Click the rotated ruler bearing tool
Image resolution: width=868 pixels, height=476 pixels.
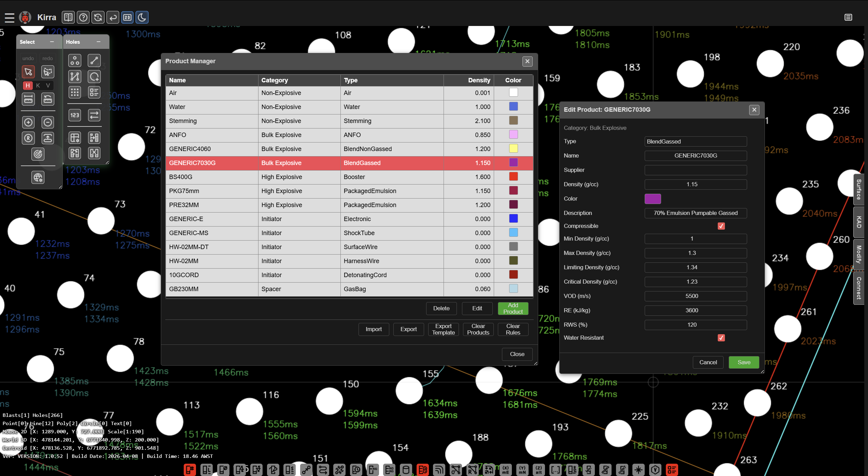click(x=48, y=99)
